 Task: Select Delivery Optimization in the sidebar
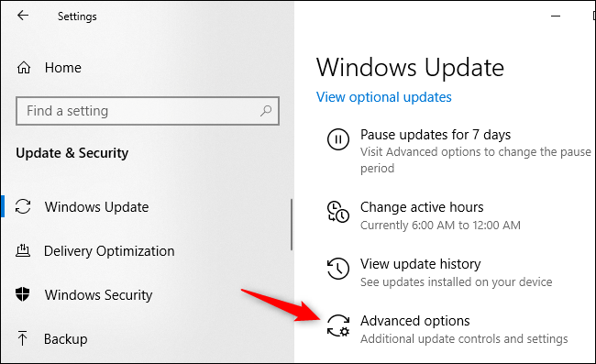click(109, 251)
